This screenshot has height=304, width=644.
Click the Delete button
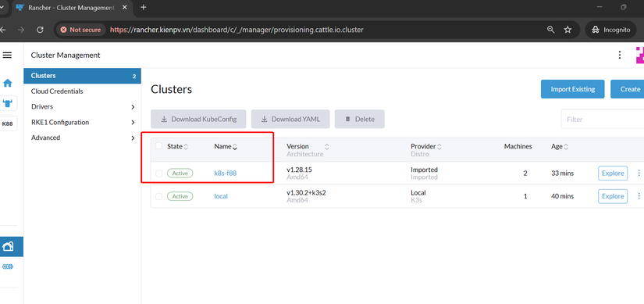pos(359,119)
